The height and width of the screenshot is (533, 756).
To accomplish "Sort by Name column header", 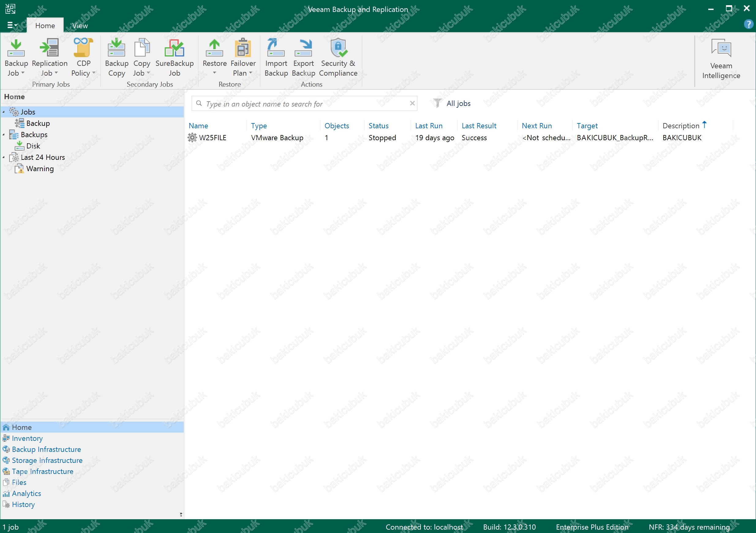I will (198, 126).
